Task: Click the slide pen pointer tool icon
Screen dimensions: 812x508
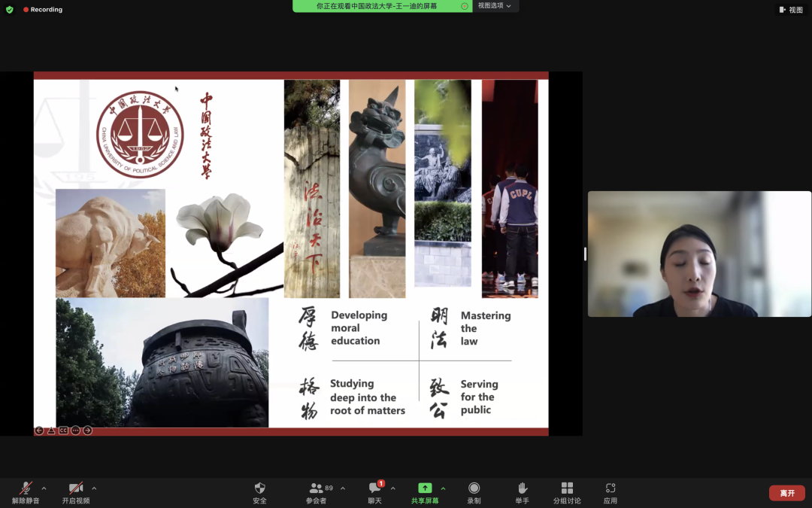Action: tap(51, 430)
